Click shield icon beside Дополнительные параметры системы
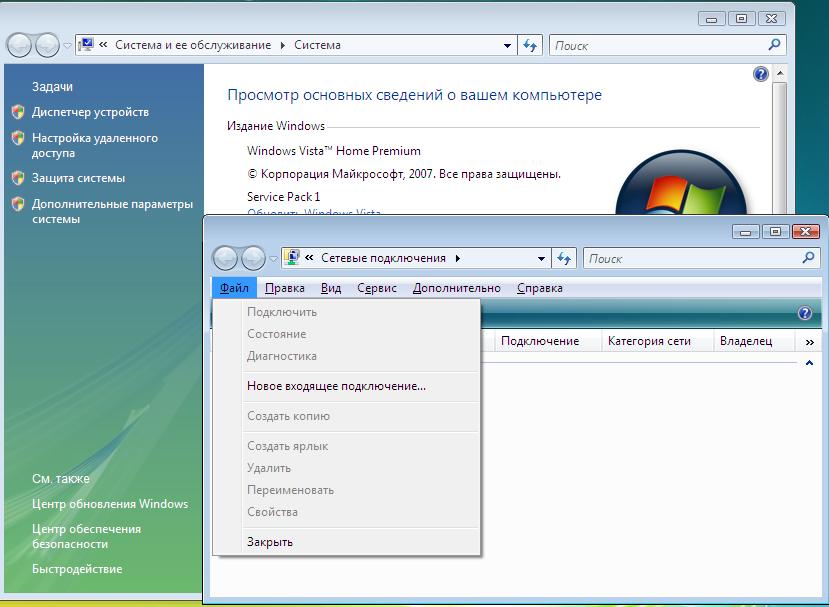This screenshot has width=829, height=607. (x=18, y=204)
